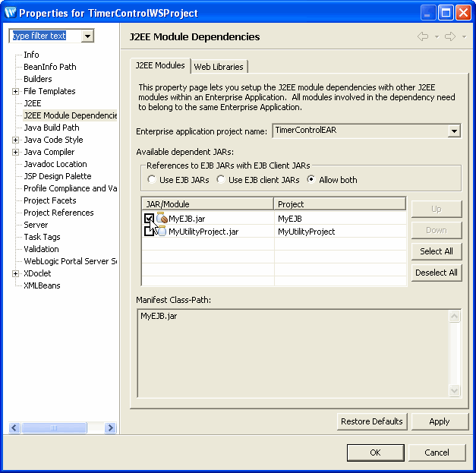Click the Apply button
The image size is (476, 473).
click(440, 421)
